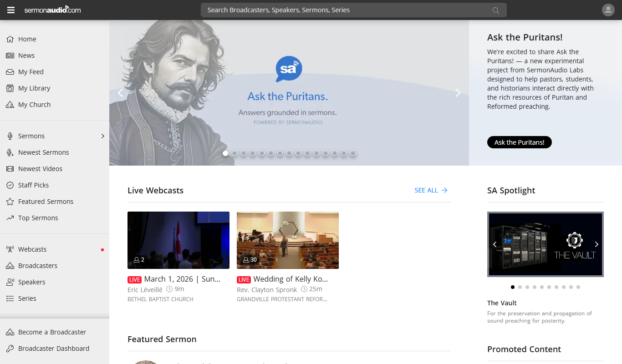Image resolution: width=622 pixels, height=364 pixels.
Task: Click the Home house icon
Action: pyautogui.click(x=10, y=39)
